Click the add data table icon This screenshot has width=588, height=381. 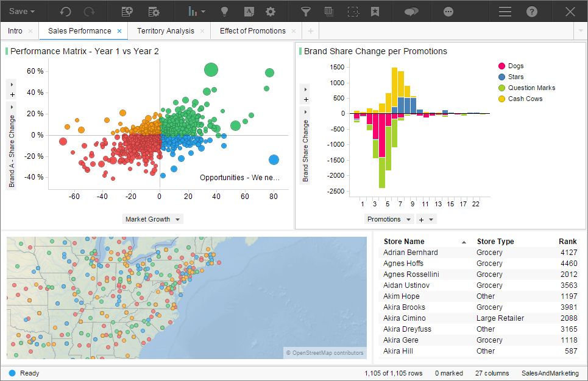[127, 12]
